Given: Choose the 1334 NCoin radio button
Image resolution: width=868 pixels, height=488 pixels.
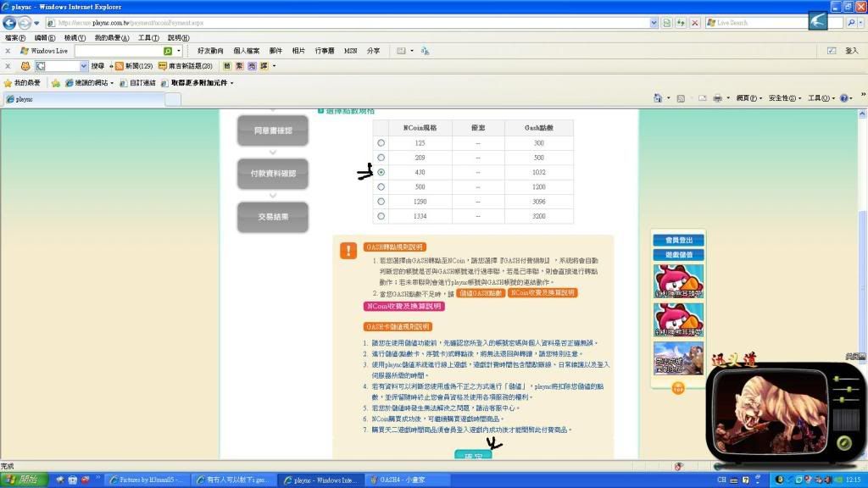Looking at the screenshot, I should pyautogui.click(x=381, y=216).
